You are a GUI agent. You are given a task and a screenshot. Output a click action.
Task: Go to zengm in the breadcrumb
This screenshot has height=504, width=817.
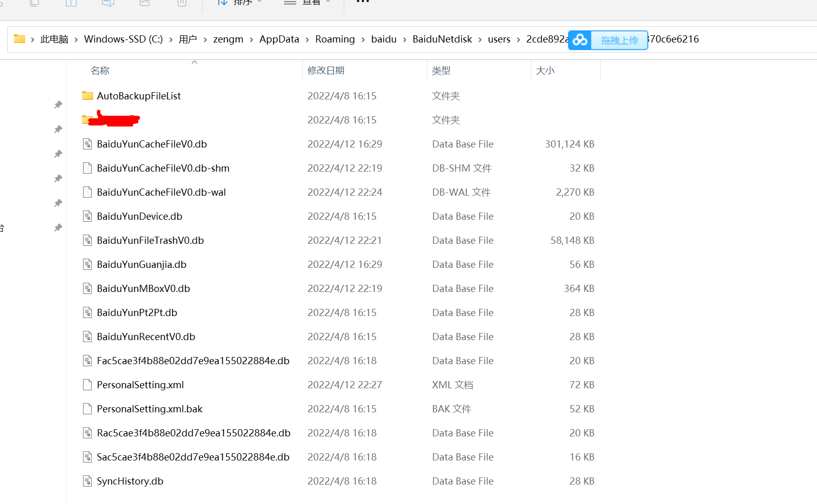(x=228, y=39)
